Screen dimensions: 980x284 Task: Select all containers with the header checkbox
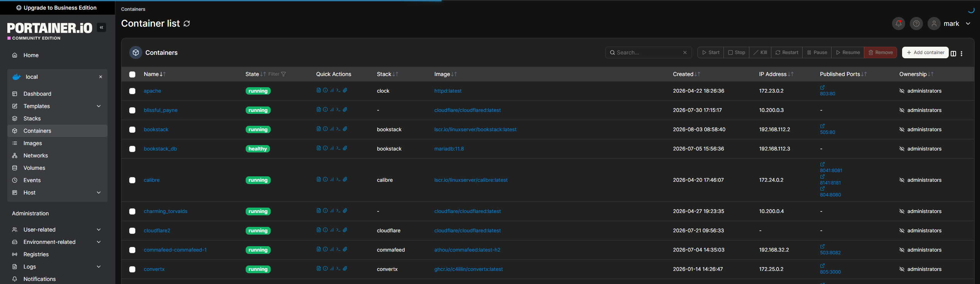132,74
